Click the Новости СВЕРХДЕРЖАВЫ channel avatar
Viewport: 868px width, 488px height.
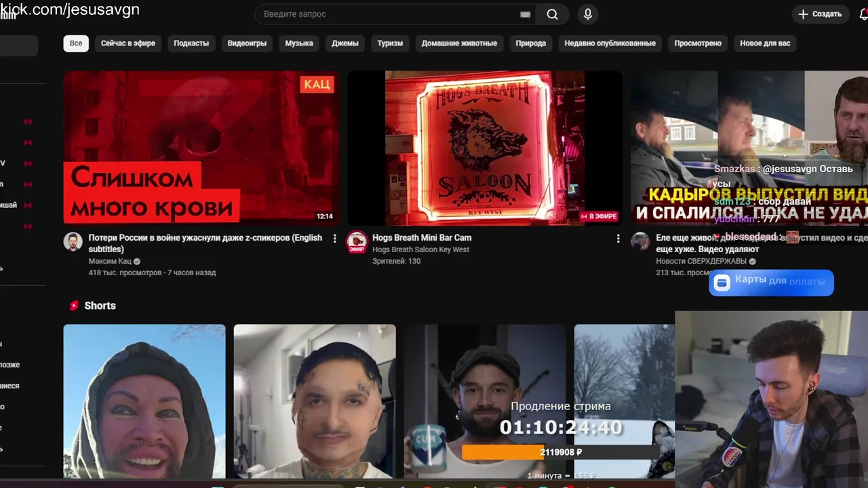641,242
